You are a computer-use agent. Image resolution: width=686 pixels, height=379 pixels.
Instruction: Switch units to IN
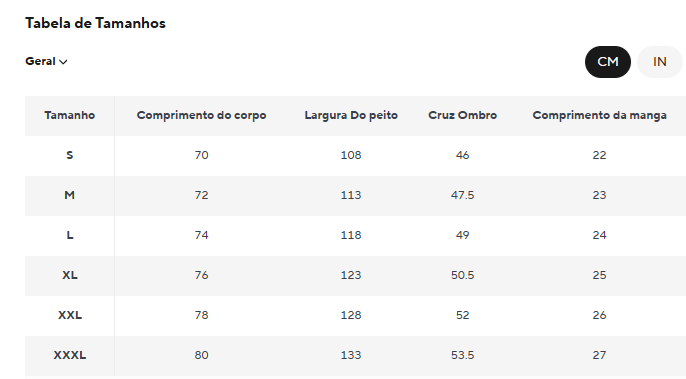click(659, 62)
